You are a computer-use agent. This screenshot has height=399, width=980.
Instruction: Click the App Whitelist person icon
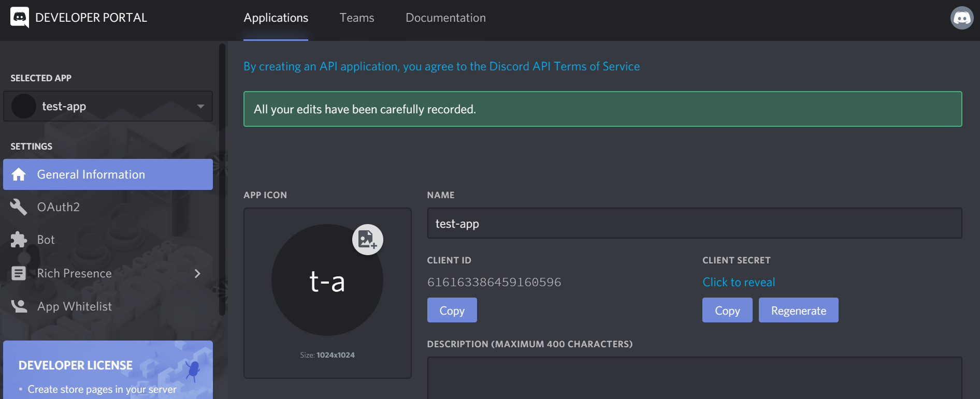tap(19, 306)
